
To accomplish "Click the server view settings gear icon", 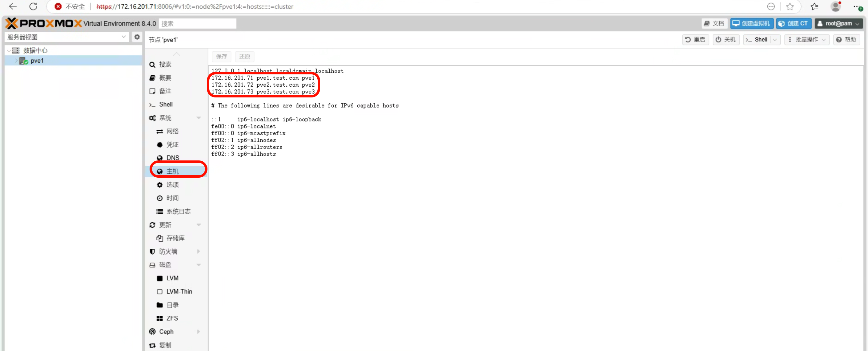I will [x=137, y=37].
